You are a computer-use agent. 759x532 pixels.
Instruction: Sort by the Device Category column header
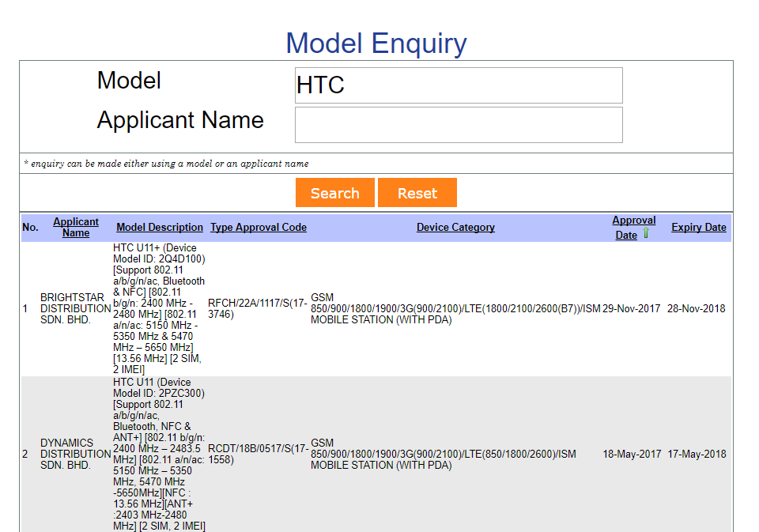[x=455, y=228]
